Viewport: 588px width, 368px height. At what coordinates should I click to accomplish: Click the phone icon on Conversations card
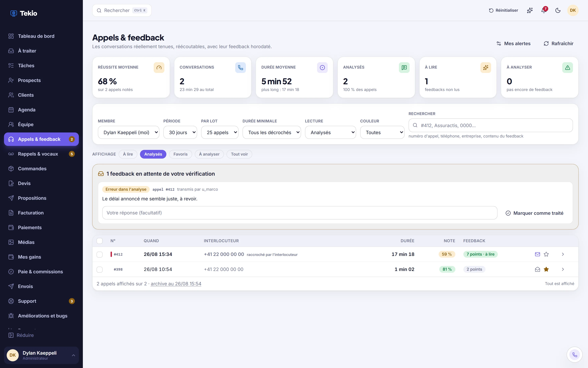(x=241, y=68)
